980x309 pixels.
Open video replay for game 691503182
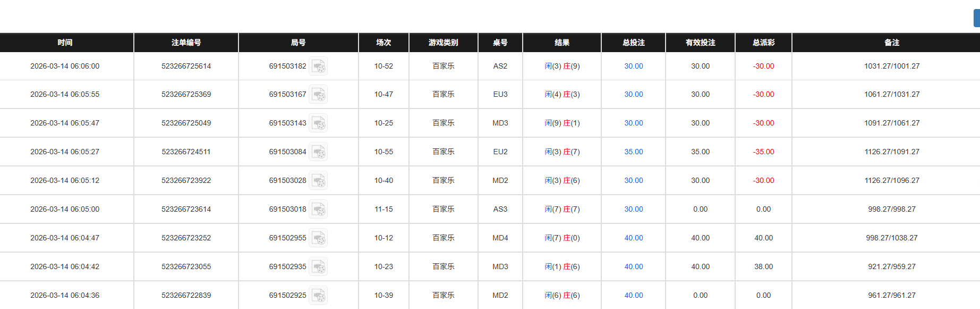[x=319, y=66]
